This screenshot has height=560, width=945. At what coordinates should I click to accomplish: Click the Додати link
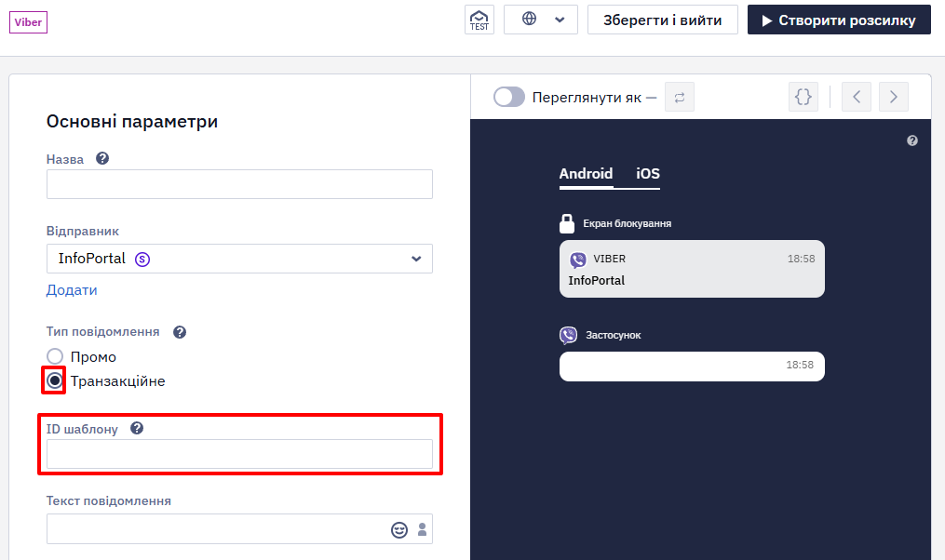[72, 290]
